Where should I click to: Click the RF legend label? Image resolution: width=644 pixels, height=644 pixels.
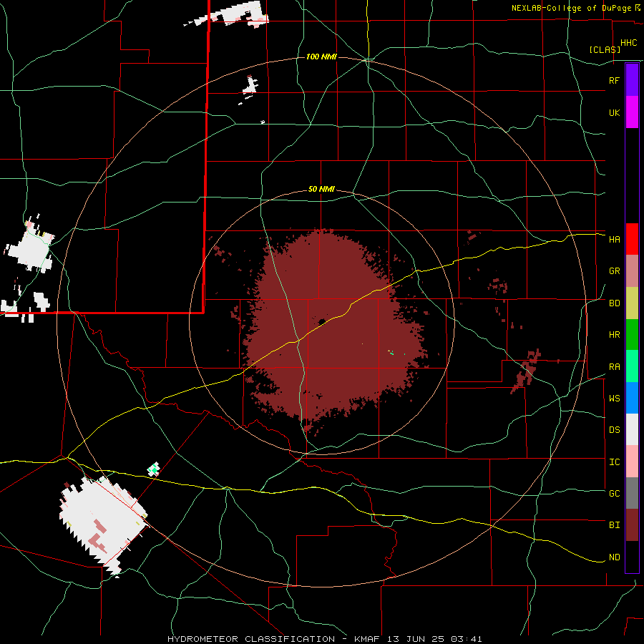point(614,80)
